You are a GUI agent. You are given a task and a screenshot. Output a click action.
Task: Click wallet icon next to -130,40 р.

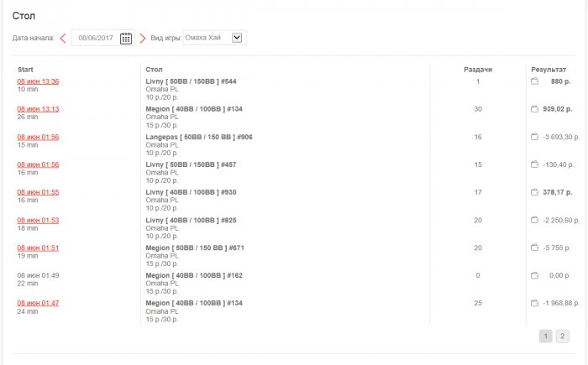[534, 164]
